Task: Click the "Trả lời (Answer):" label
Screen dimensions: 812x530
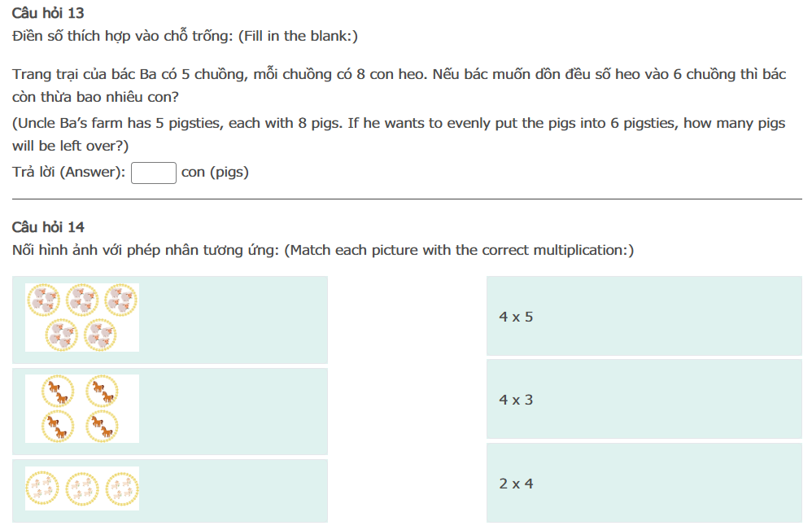Action: pos(69,173)
